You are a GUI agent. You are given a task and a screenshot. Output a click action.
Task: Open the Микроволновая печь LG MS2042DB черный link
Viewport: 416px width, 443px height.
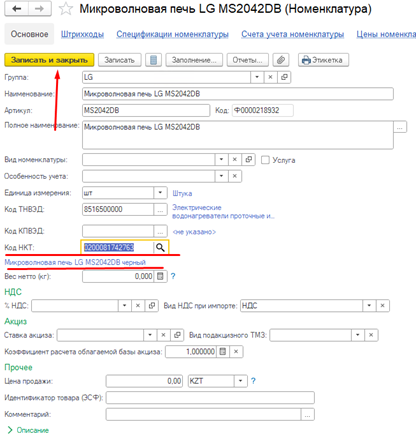[75, 262]
